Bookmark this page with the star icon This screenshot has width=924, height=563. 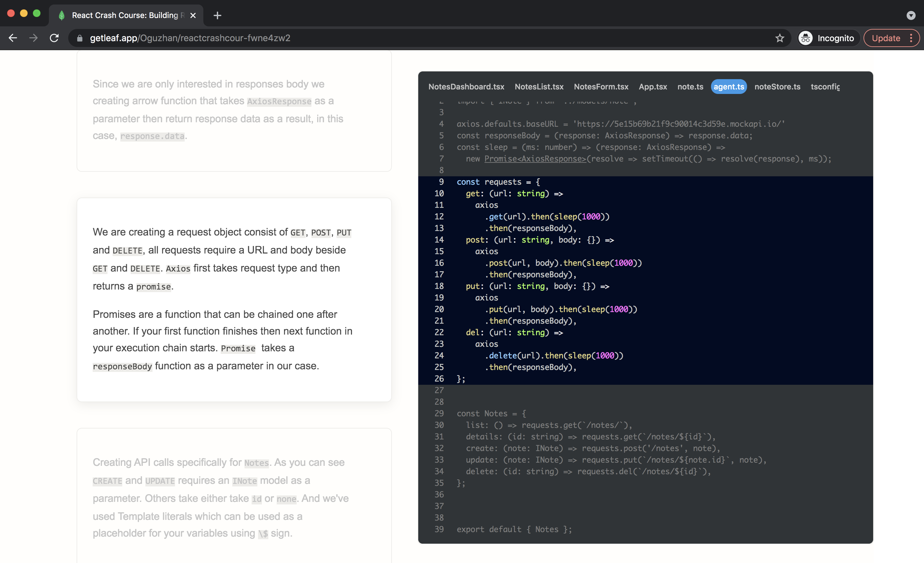pyautogui.click(x=780, y=38)
